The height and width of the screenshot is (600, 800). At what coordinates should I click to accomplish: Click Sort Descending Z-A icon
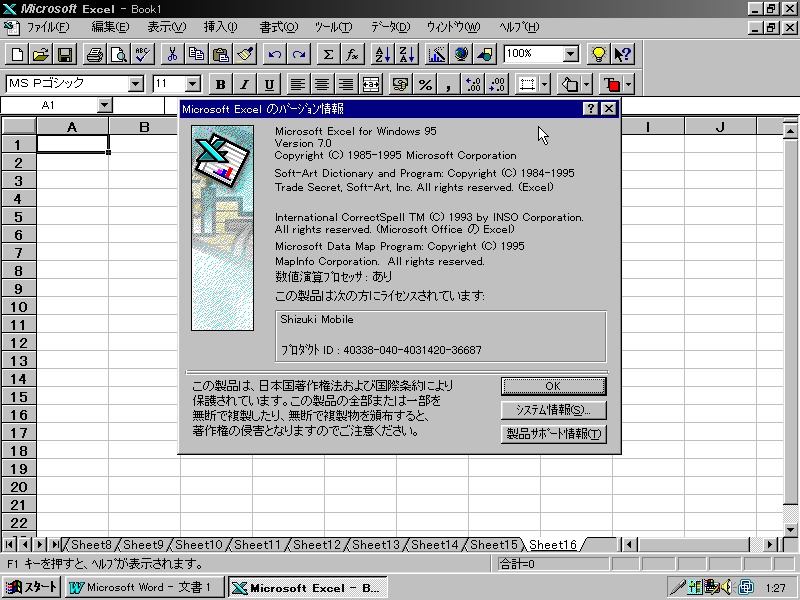[x=407, y=54]
